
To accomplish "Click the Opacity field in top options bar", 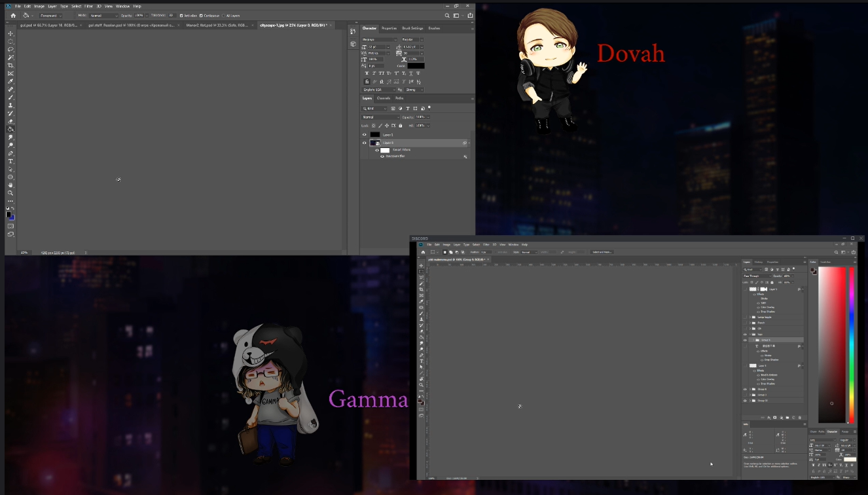I will [x=138, y=15].
